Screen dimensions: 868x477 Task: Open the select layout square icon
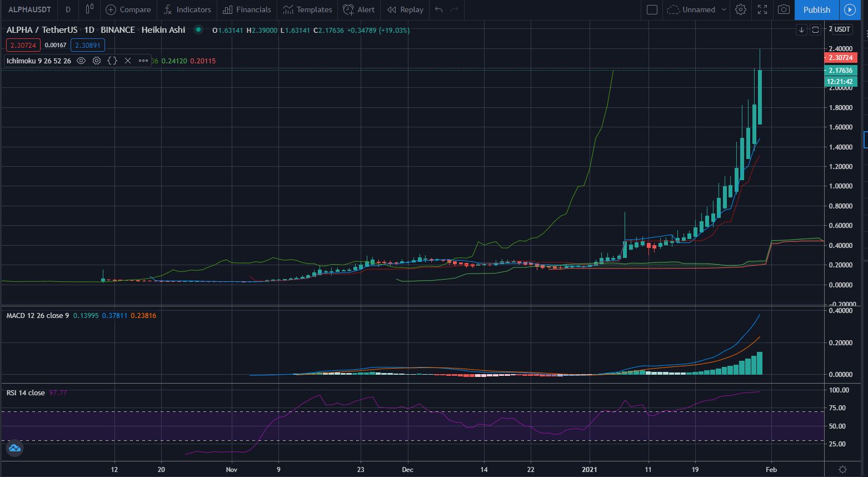(x=652, y=9)
